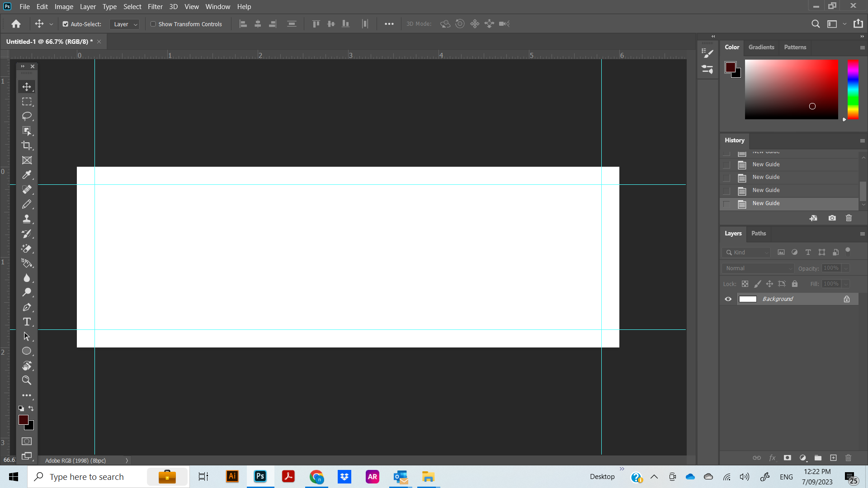Swap foreground and background colors arrow
This screenshot has width=868, height=488.
31,408
